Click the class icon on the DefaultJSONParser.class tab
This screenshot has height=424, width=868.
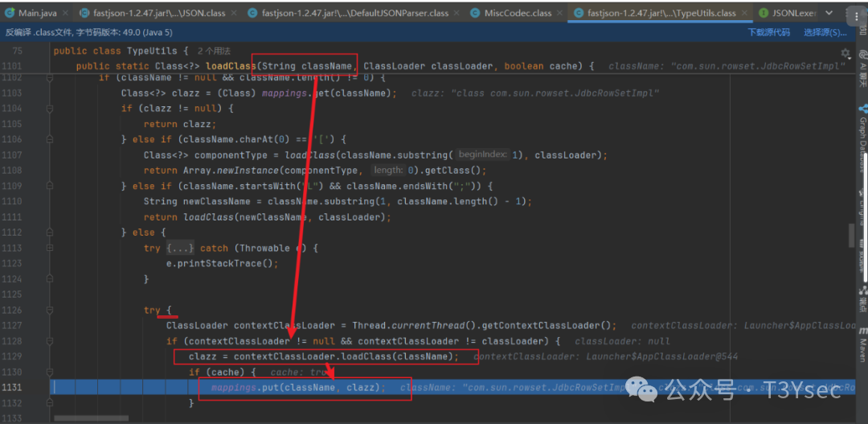click(252, 12)
